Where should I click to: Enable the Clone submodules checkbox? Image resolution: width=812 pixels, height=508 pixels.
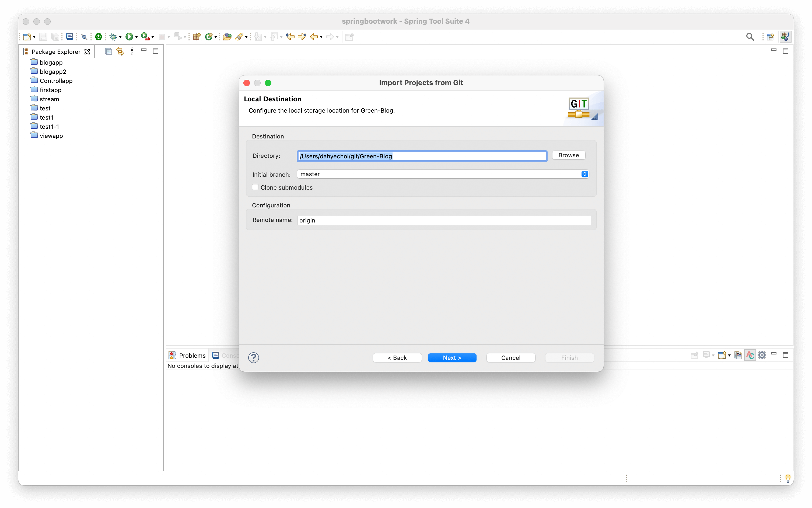255,187
